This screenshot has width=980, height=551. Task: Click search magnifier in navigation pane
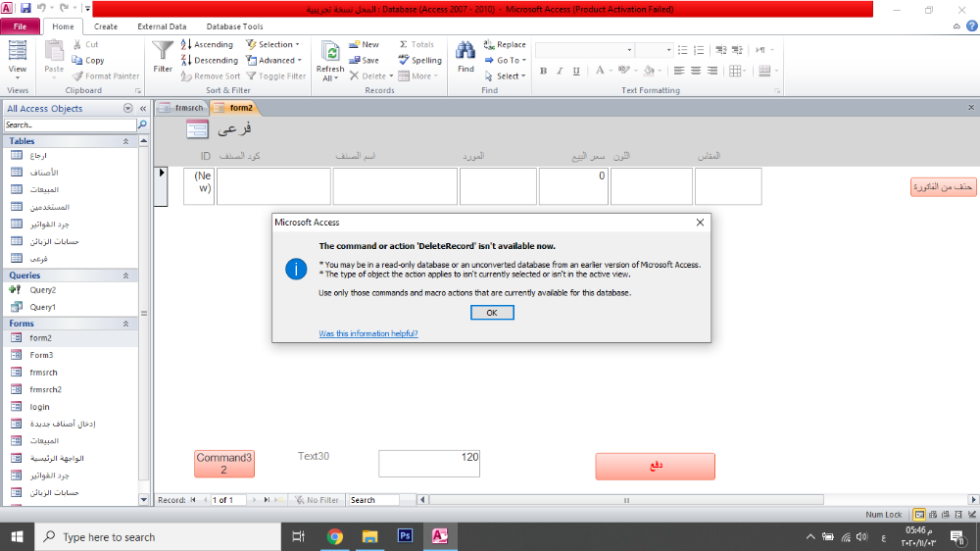click(142, 125)
